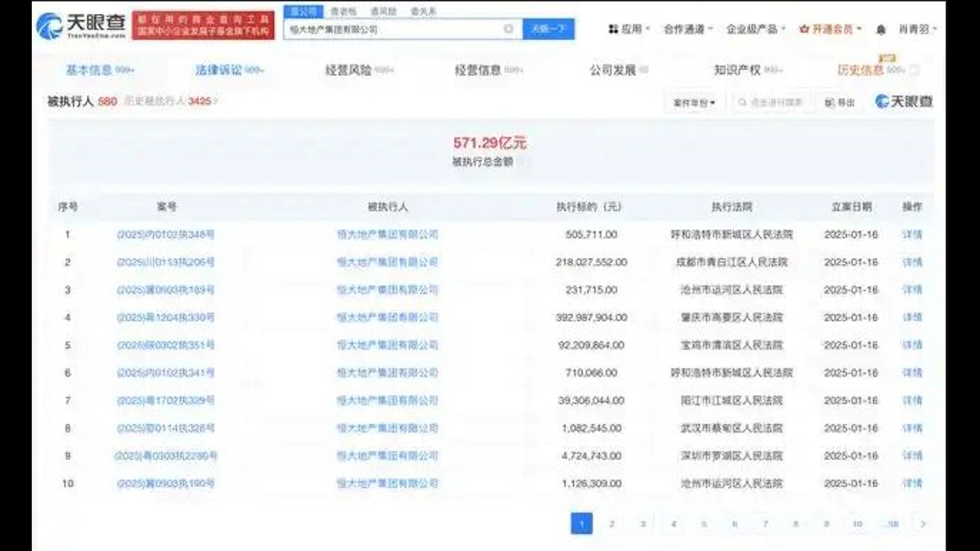The height and width of the screenshot is (551, 980).
Task: Switch search mode to 查风险
Action: click(383, 11)
